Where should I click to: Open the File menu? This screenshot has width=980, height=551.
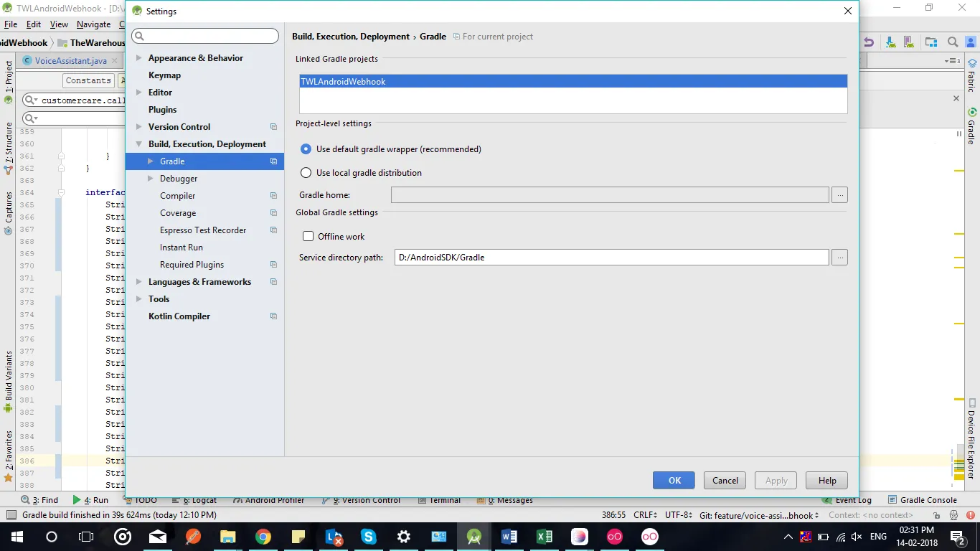click(10, 24)
